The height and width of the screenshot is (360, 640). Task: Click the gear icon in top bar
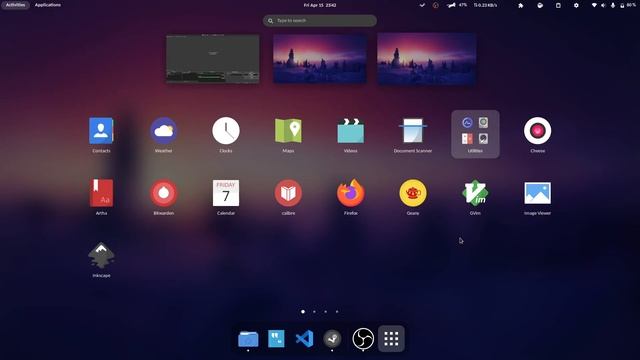click(x=576, y=5)
